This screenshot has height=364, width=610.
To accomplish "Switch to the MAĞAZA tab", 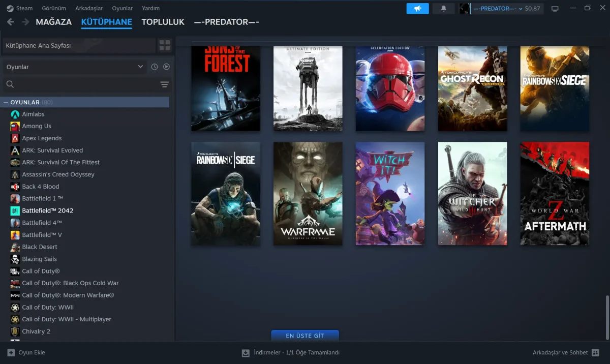I will pyautogui.click(x=53, y=22).
